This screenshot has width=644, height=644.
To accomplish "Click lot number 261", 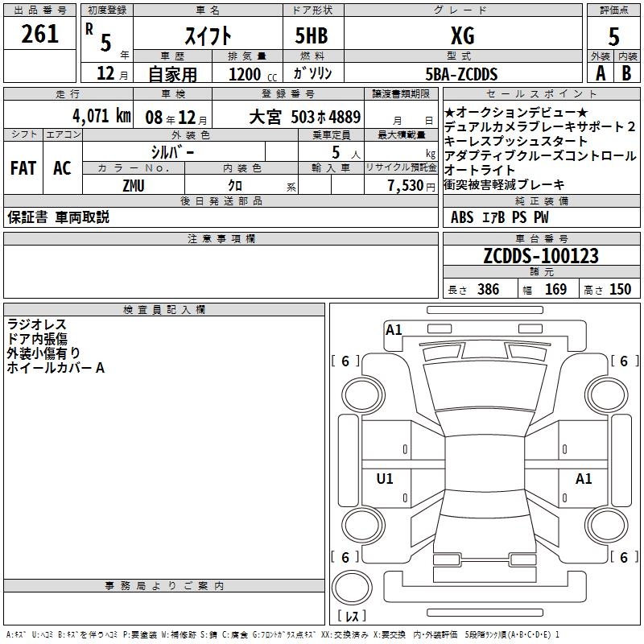I will click(39, 34).
